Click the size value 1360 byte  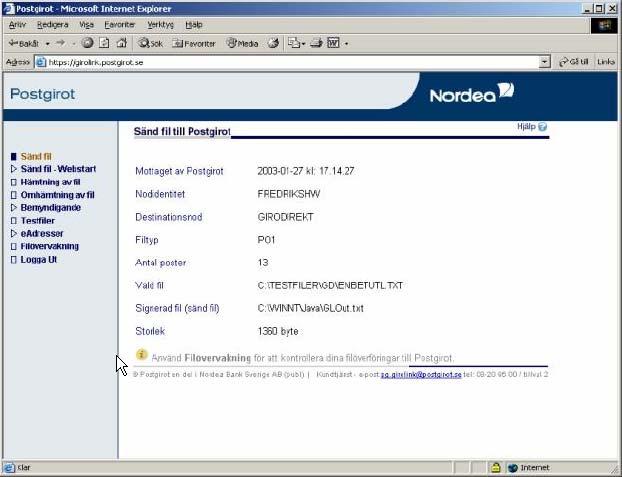pos(278,331)
